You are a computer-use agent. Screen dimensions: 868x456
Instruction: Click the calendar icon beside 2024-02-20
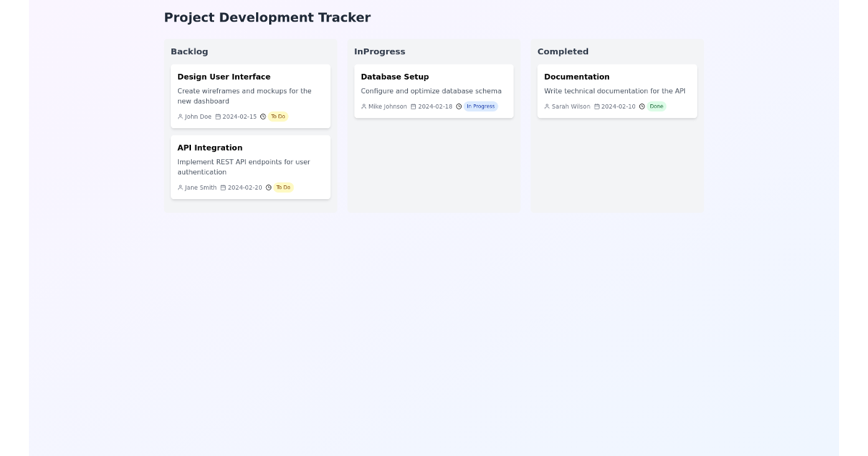click(x=222, y=187)
